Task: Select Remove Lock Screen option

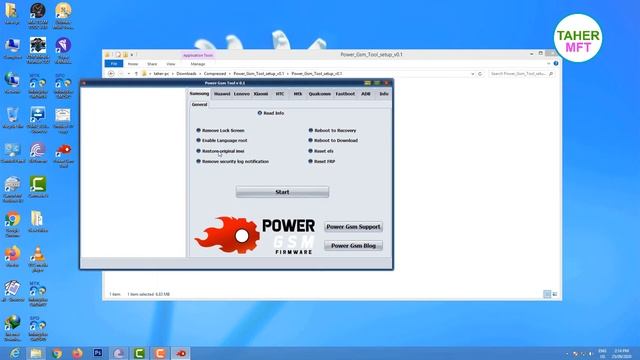Action: tap(220, 131)
